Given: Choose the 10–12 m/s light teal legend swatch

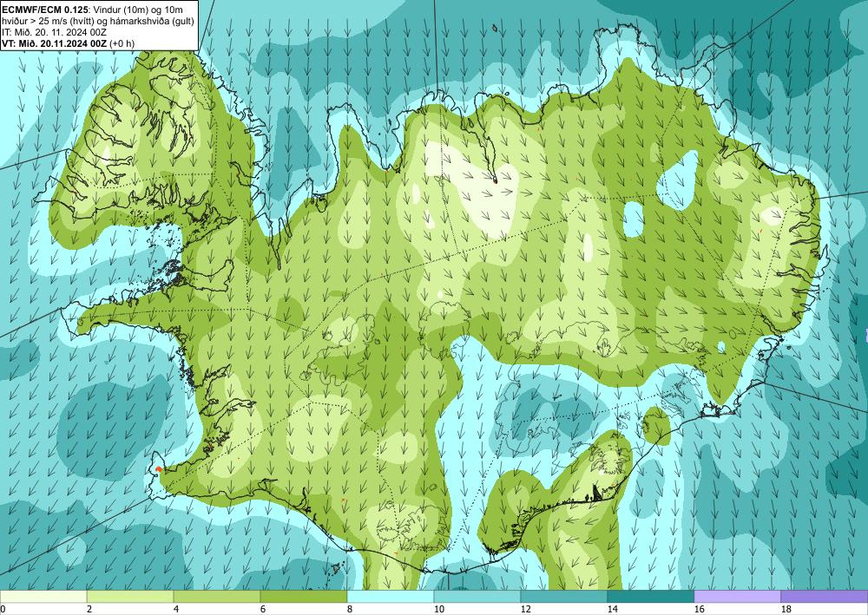Looking at the screenshot, I should click(x=477, y=596).
